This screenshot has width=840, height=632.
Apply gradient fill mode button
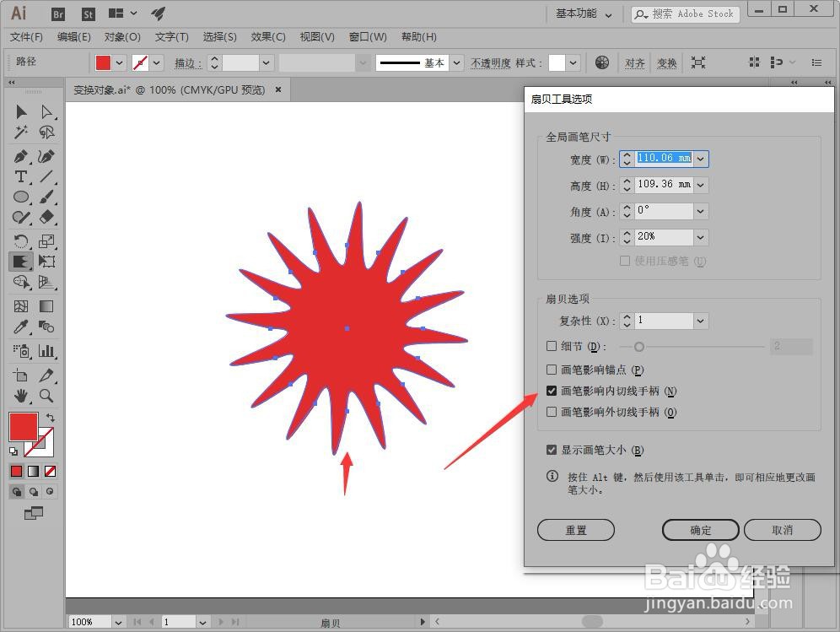pos(33,471)
